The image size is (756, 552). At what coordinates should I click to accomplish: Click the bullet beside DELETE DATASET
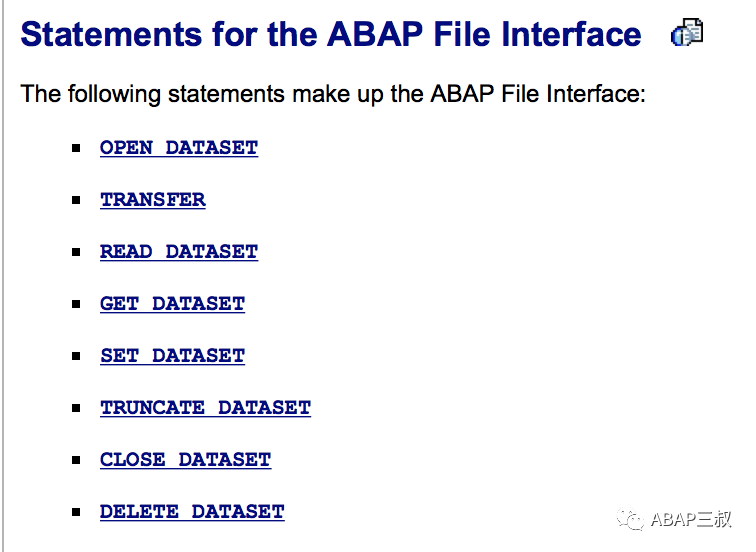76,512
